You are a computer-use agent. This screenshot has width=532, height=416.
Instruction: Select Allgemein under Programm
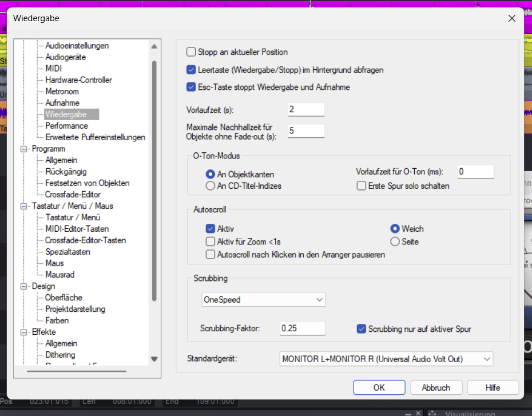click(61, 160)
